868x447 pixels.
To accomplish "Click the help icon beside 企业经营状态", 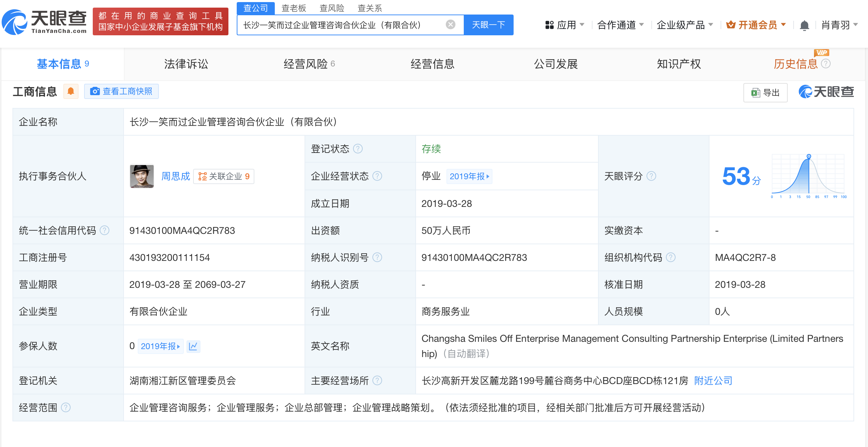I will pyautogui.click(x=377, y=176).
